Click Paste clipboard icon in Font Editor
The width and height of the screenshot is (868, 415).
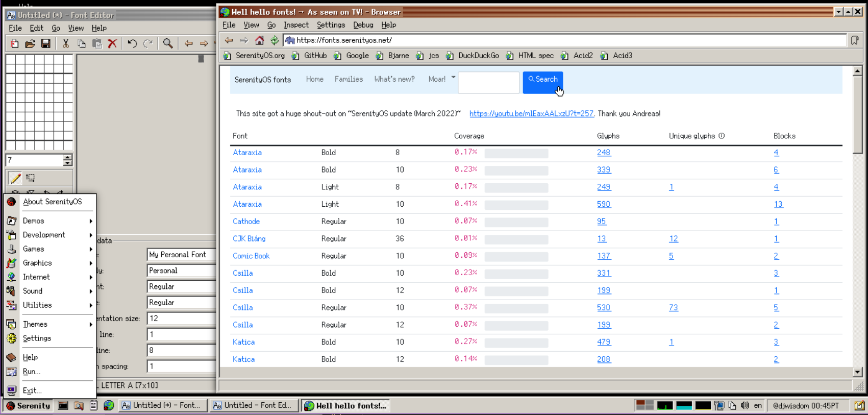tap(97, 43)
